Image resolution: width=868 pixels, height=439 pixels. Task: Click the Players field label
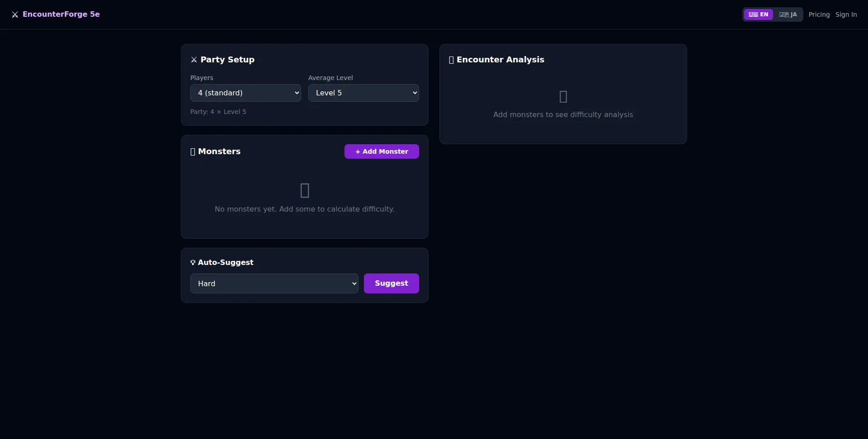click(202, 78)
